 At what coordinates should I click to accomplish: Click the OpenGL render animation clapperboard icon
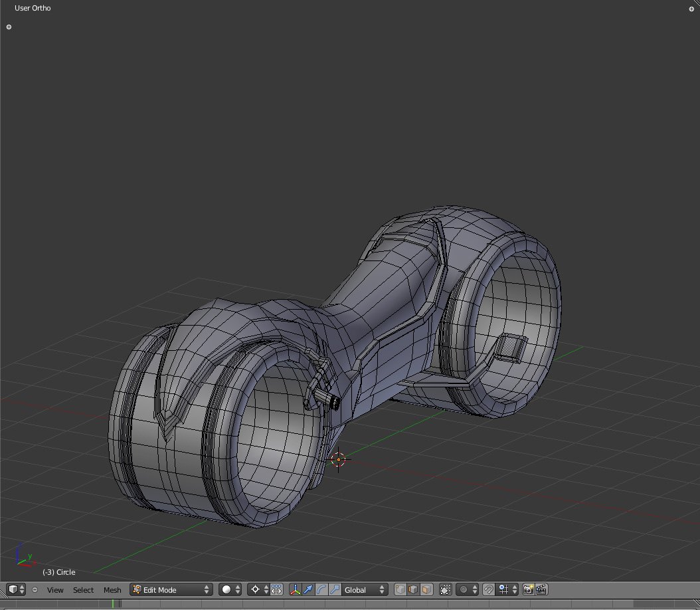pos(541,589)
